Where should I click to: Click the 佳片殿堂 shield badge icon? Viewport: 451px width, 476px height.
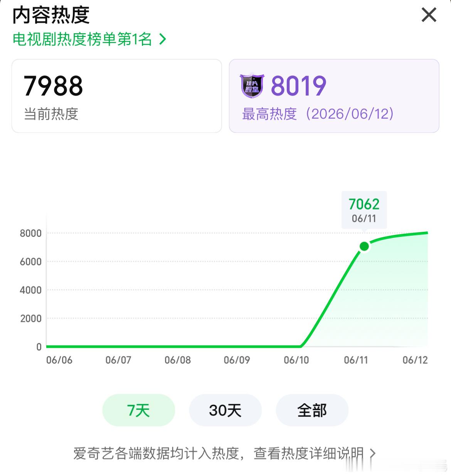click(252, 86)
